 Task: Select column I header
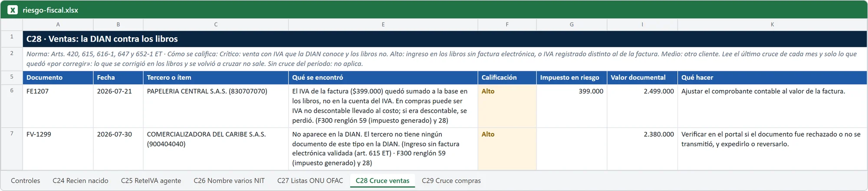642,25
